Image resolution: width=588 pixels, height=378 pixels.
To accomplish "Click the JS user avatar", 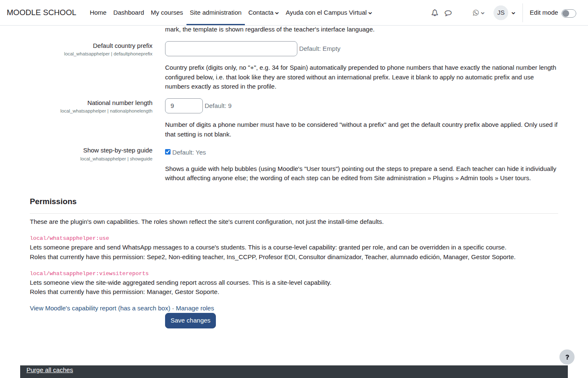I will click(x=501, y=13).
